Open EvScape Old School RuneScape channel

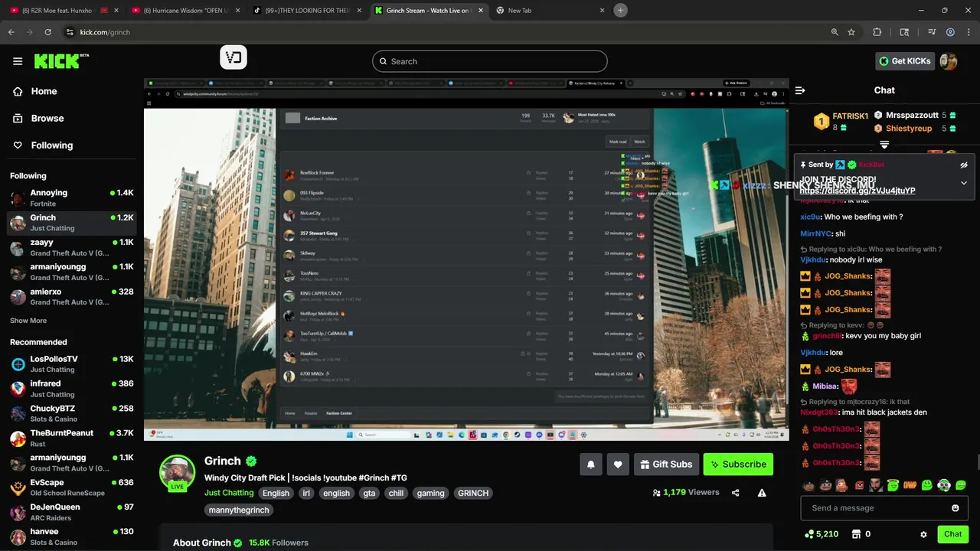pyautogui.click(x=72, y=487)
